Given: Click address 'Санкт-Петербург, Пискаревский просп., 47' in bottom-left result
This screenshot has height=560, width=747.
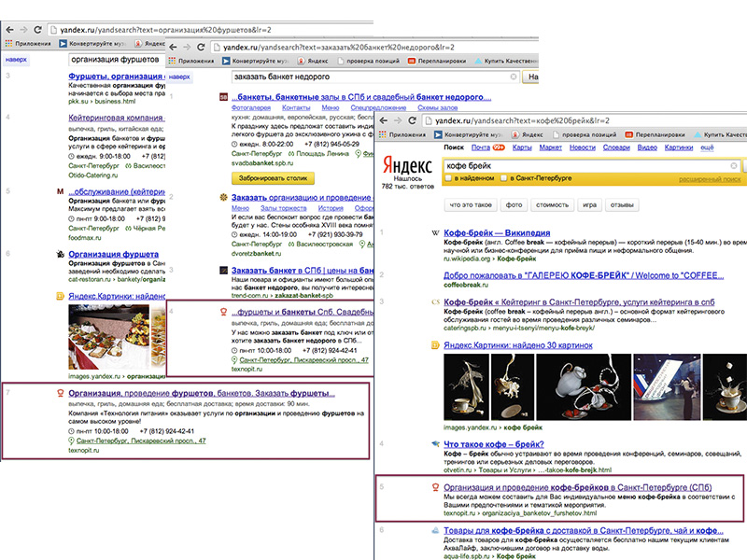Looking at the screenshot, I should 141,441.
